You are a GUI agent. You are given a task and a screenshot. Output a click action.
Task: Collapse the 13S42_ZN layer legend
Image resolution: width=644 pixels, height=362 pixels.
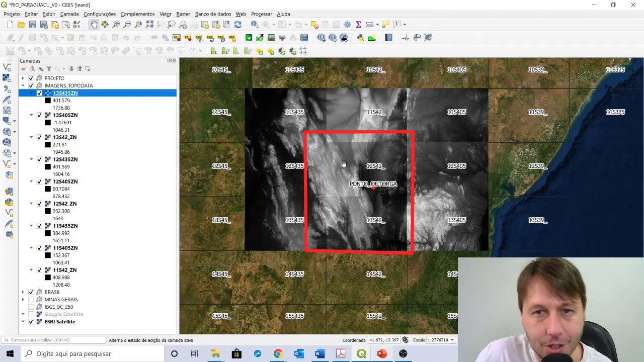(31, 137)
